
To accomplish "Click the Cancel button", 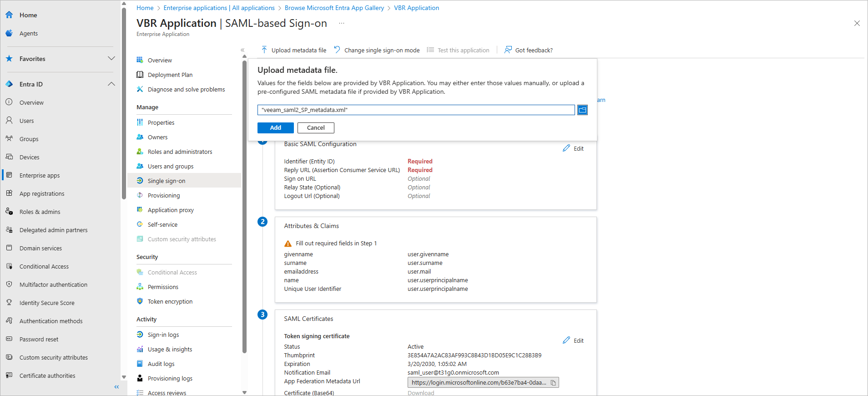I will pos(316,128).
